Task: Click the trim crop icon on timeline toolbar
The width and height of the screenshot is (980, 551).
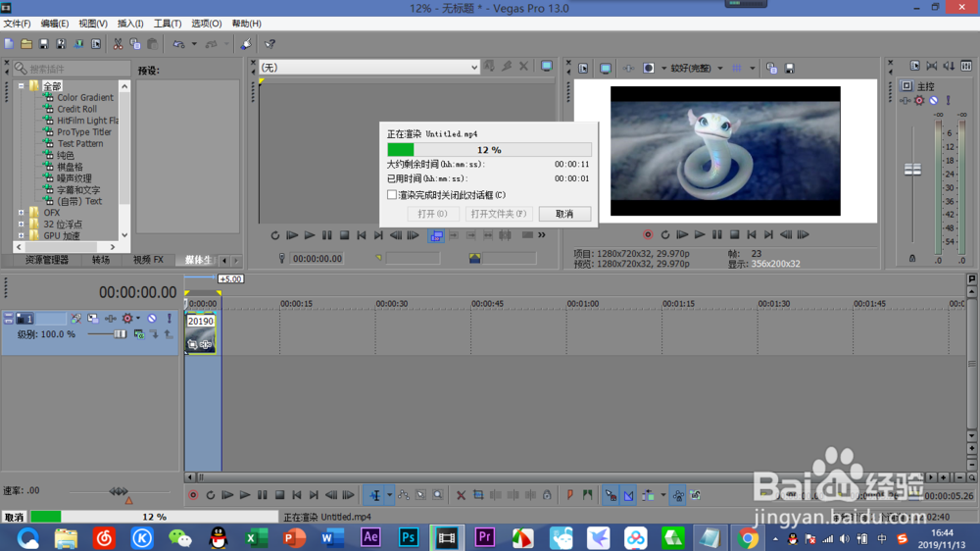Action: click(x=478, y=495)
